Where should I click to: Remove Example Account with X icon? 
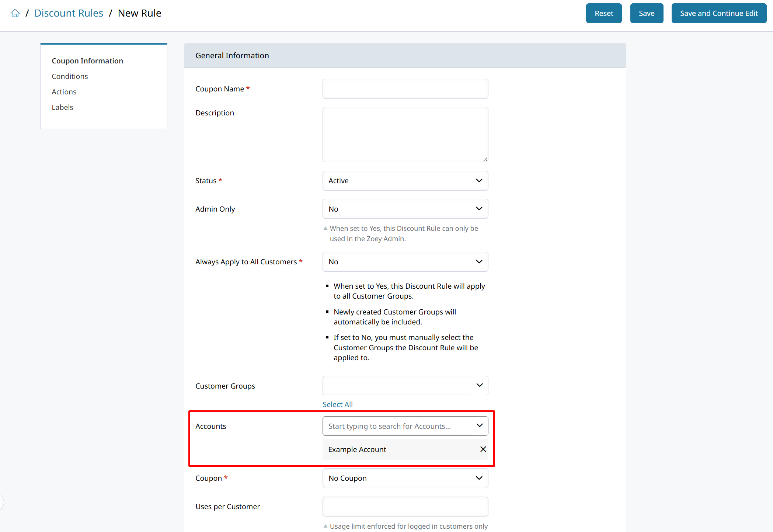point(483,449)
